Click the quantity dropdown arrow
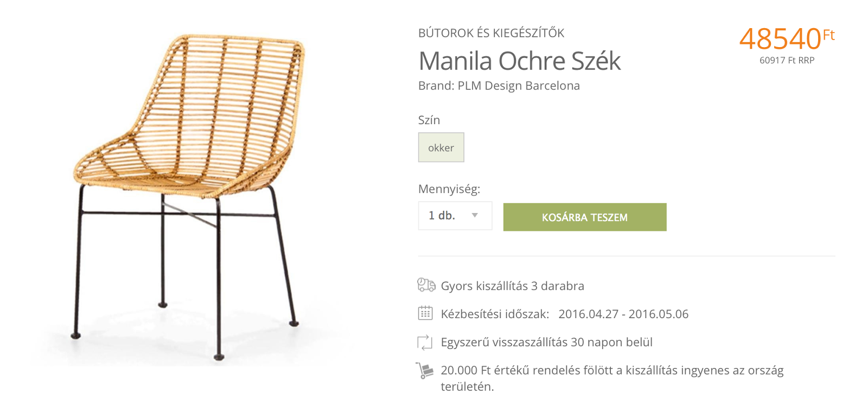The height and width of the screenshot is (407, 868). tap(475, 216)
